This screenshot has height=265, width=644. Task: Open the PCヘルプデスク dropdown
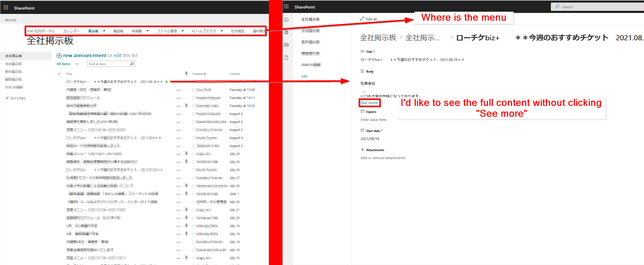point(222,31)
